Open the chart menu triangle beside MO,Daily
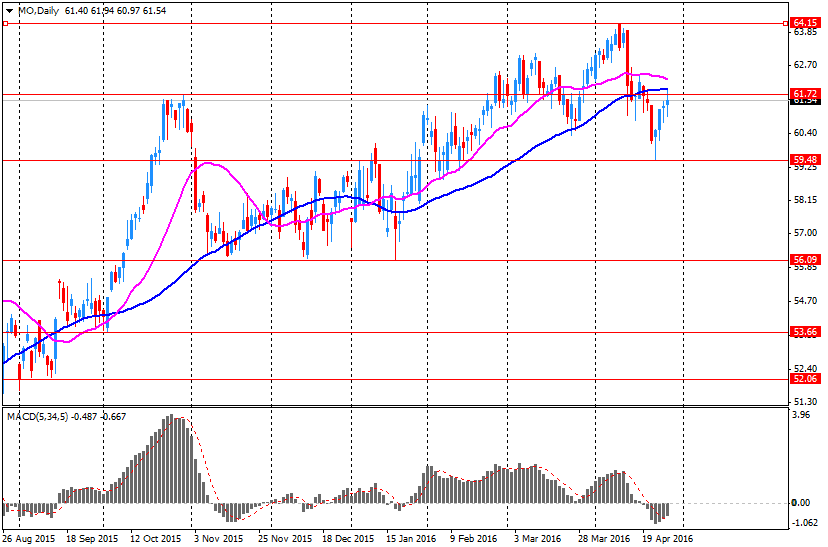 (10, 11)
